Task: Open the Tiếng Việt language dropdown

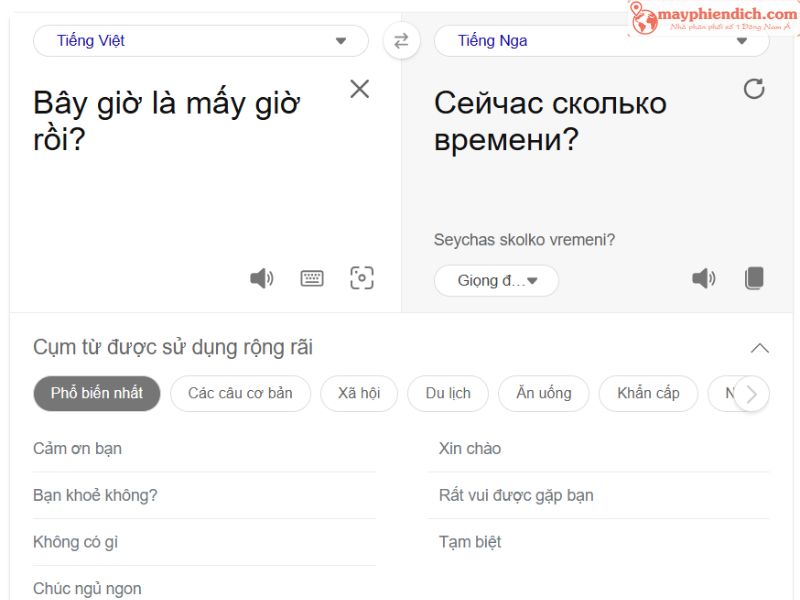Action: (200, 41)
